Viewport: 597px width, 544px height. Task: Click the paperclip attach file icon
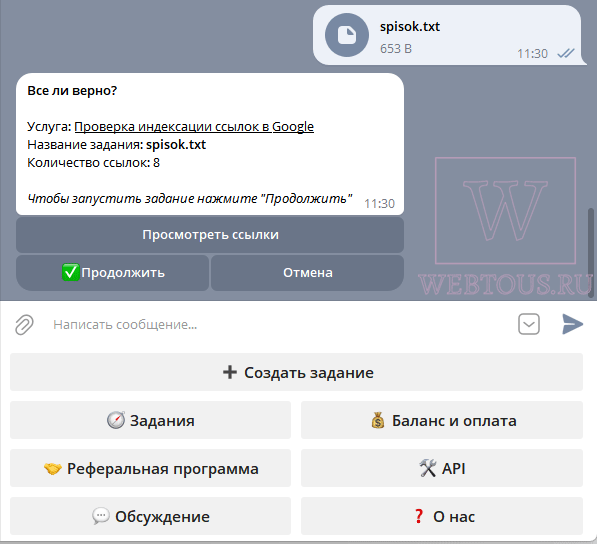[x=24, y=325]
